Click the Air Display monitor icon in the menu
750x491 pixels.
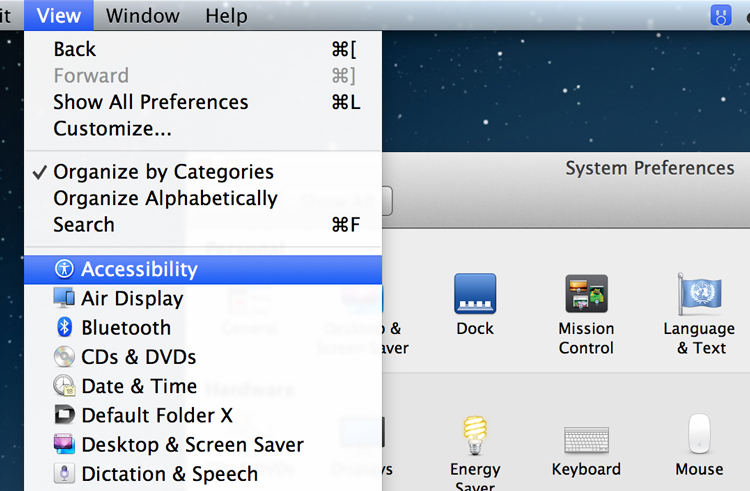[64, 298]
